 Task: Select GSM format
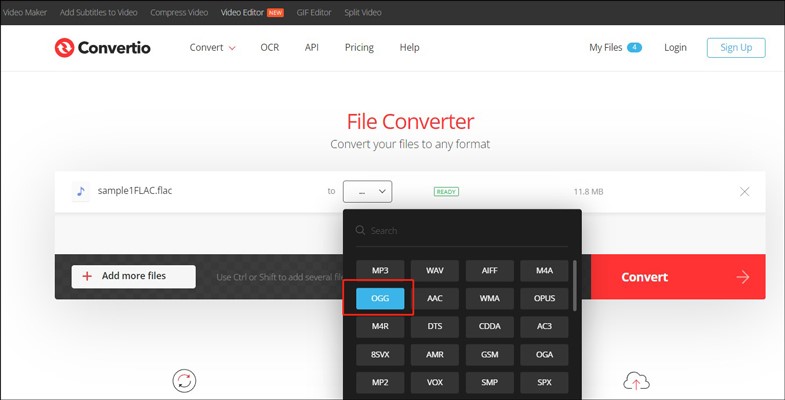[x=490, y=354]
